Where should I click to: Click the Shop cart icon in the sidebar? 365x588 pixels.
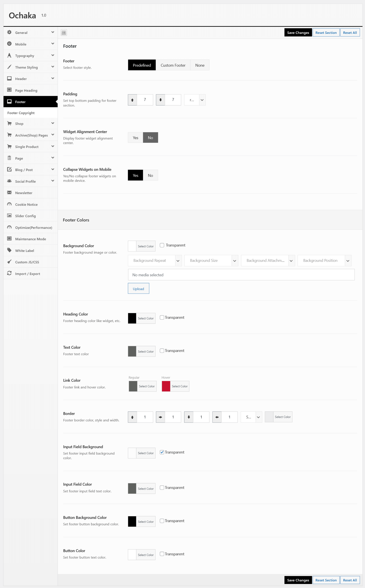click(x=9, y=123)
